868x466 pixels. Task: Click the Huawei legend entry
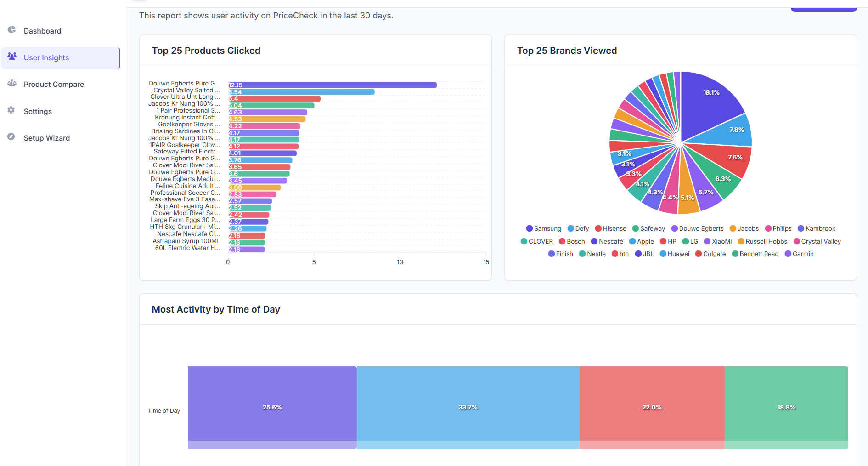pyautogui.click(x=675, y=254)
